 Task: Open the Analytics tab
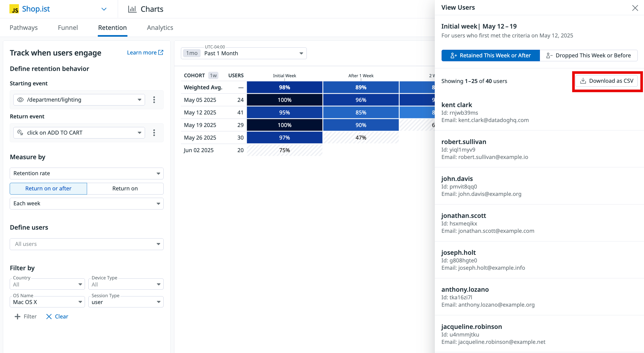160,27
